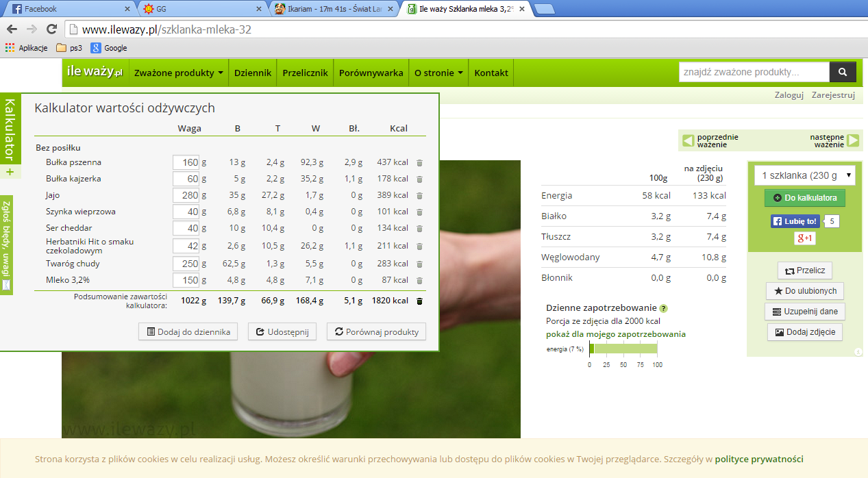The height and width of the screenshot is (478, 868).
Task: Open the daily requirement help question mark
Action: [x=663, y=309]
